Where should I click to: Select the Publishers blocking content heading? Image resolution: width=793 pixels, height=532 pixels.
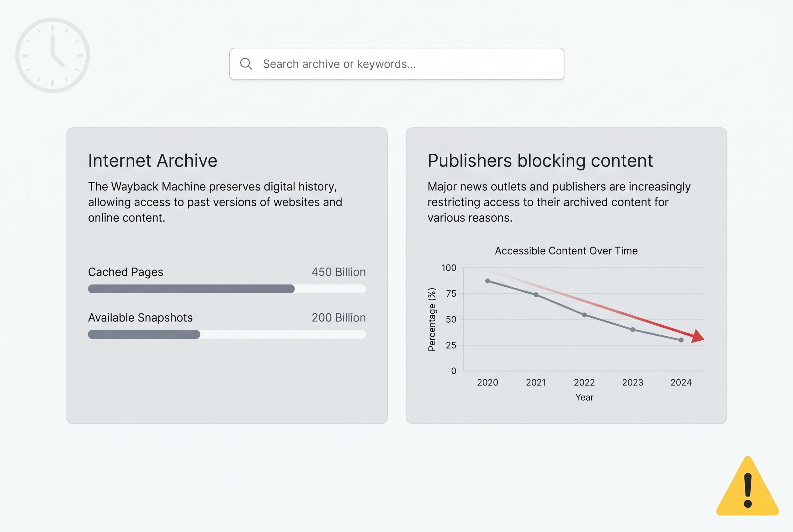[x=540, y=160]
